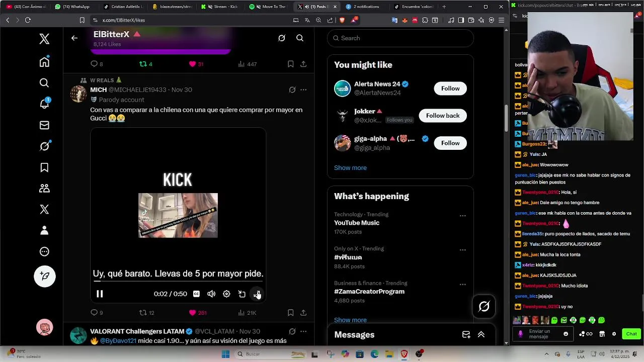Show more in What's happening
The height and width of the screenshot is (362, 644).
point(350,320)
